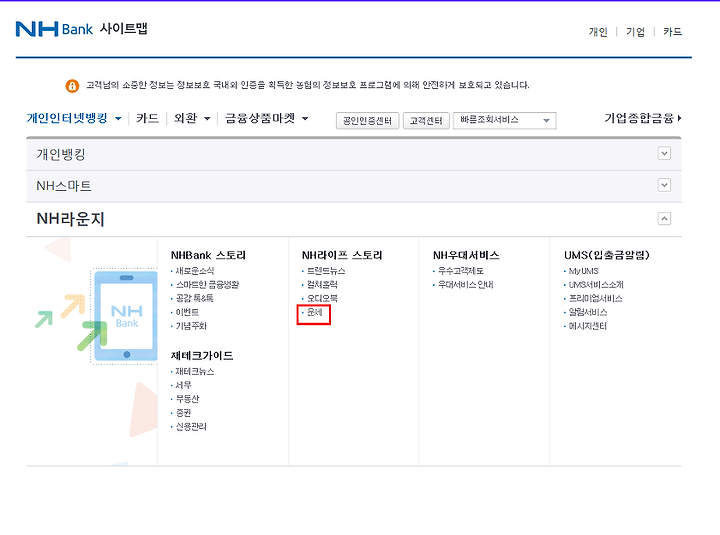Viewport: 720px width, 535px height.
Task: Click the NH스마트 section title
Action: (64, 186)
